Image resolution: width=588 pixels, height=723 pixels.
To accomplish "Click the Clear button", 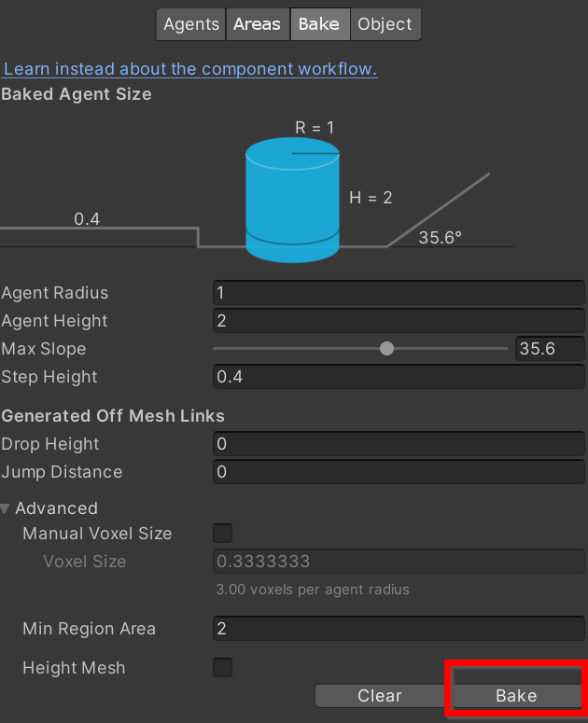I will click(380, 696).
